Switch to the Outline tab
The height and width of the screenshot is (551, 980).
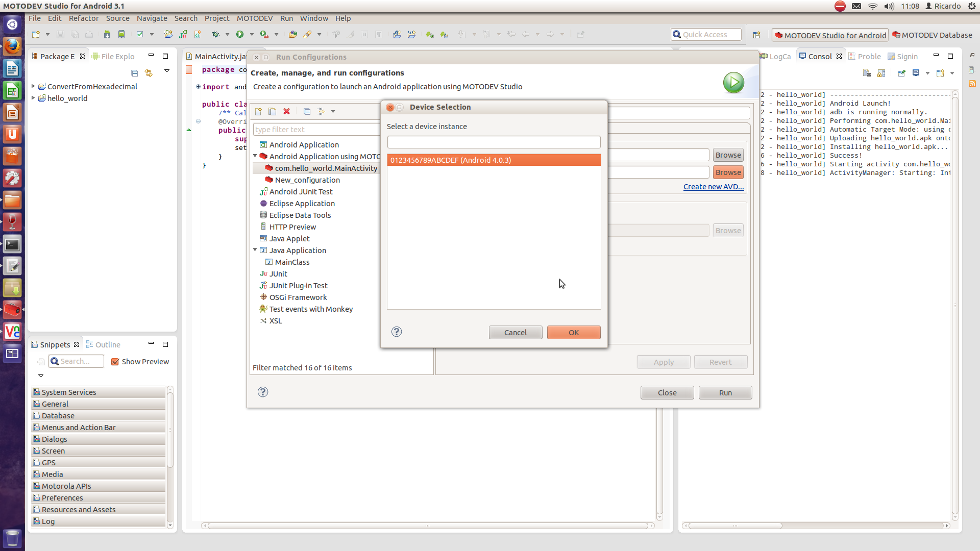click(x=104, y=344)
